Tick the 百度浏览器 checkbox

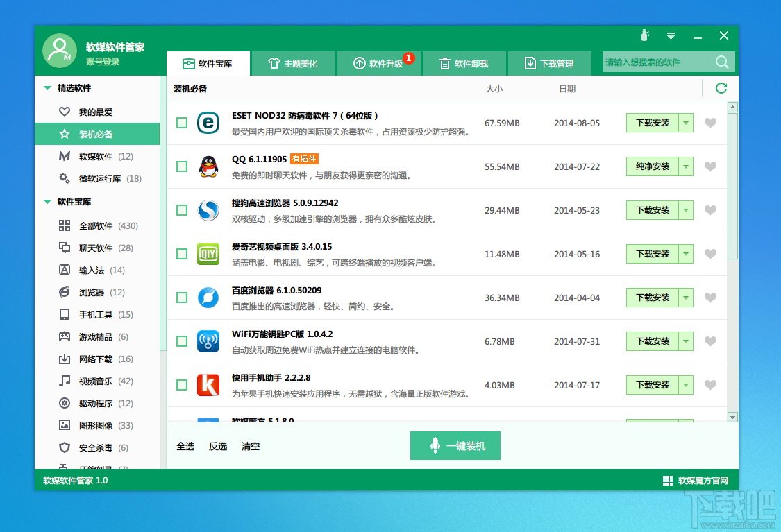point(182,298)
